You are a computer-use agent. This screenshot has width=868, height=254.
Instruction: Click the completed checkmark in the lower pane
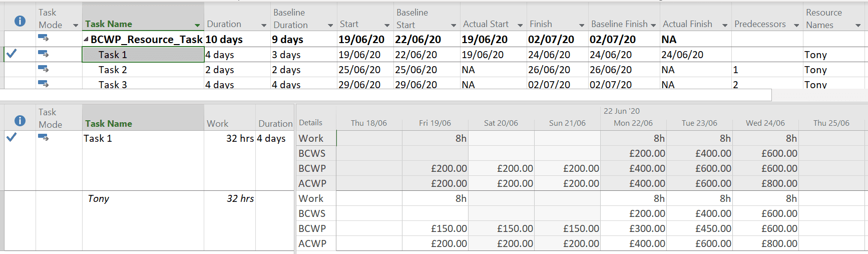tap(12, 137)
